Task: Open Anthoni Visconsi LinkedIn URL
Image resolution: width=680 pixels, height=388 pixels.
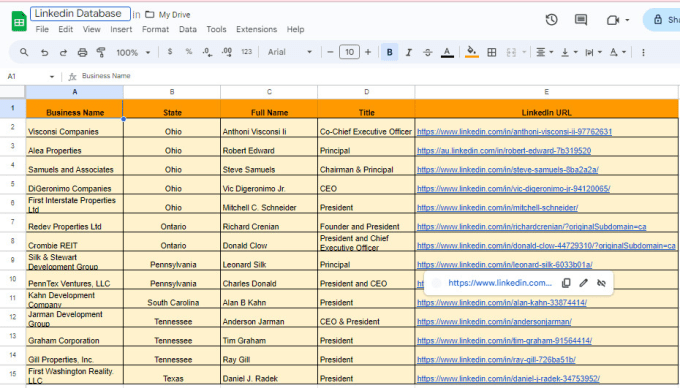Action: click(514, 131)
